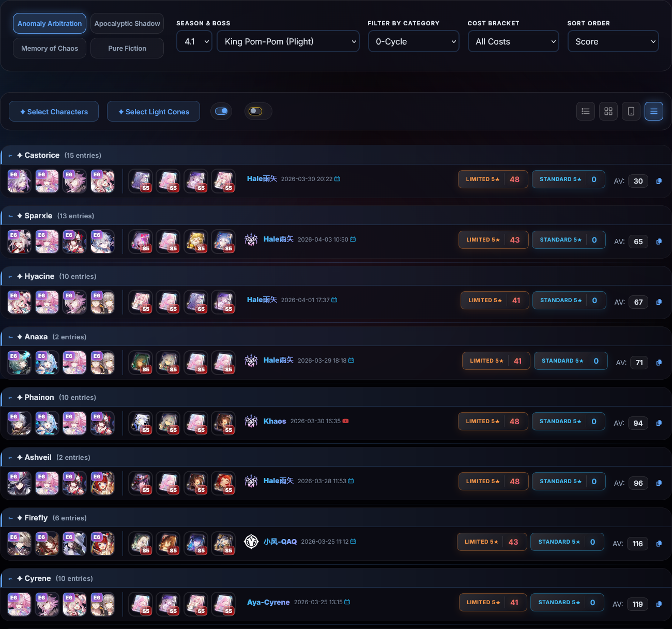Click the AV value 116 in Firefly row

point(637,544)
